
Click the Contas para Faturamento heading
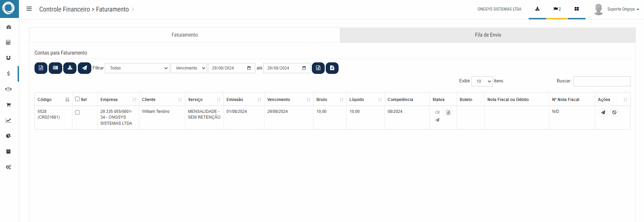[61, 53]
